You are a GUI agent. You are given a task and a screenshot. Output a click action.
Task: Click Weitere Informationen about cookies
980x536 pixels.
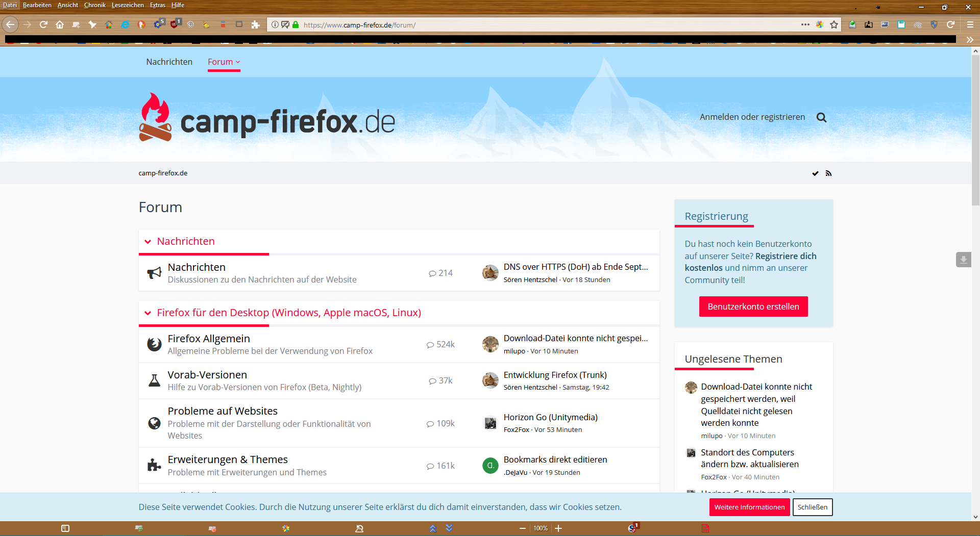750,507
